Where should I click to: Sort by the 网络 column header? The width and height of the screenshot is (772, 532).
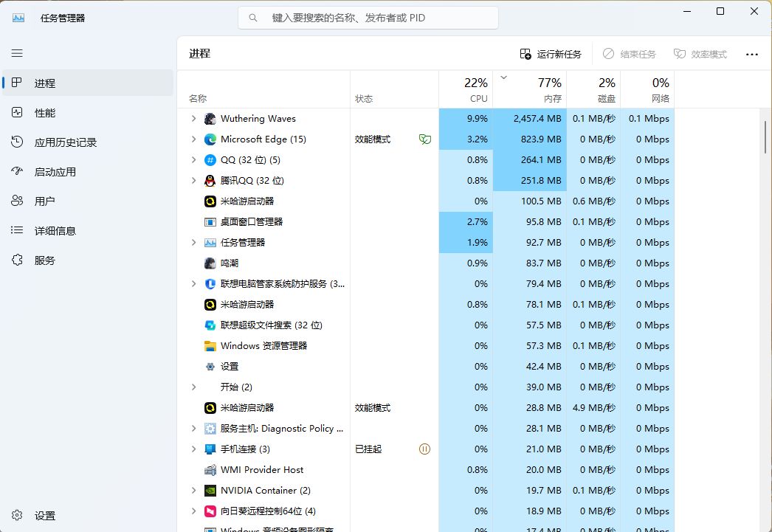pos(647,89)
